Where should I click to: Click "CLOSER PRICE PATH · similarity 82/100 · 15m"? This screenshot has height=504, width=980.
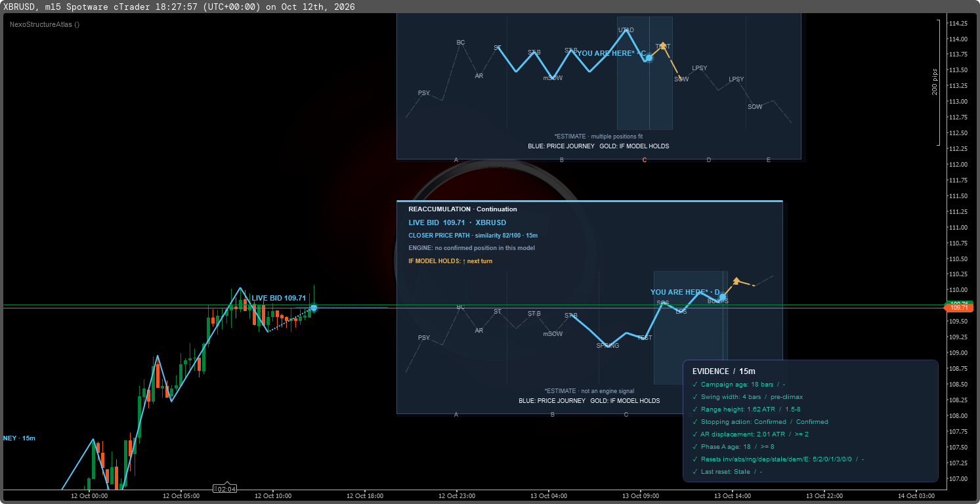click(473, 235)
